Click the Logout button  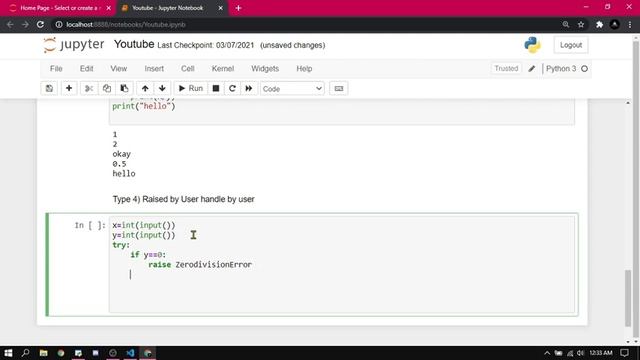pos(571,45)
